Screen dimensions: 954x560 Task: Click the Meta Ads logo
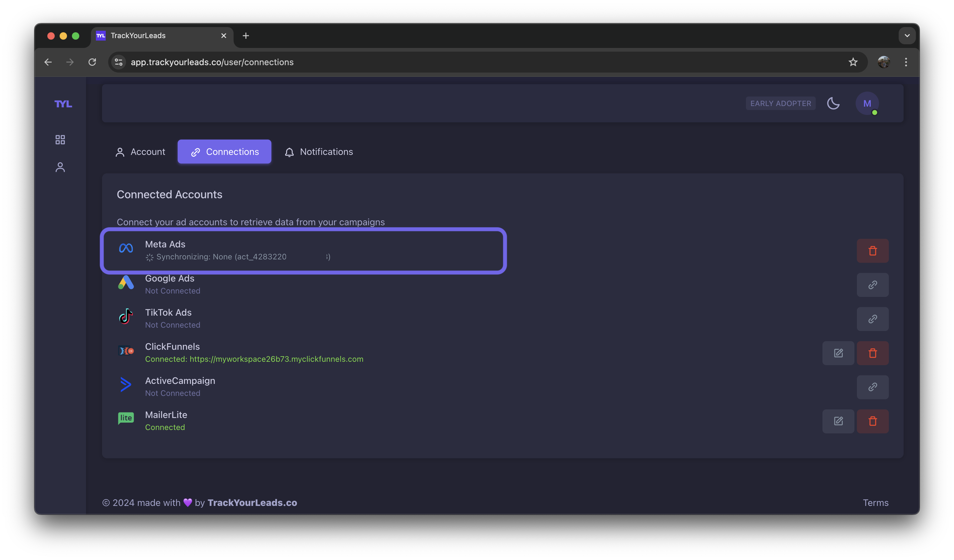click(x=126, y=248)
